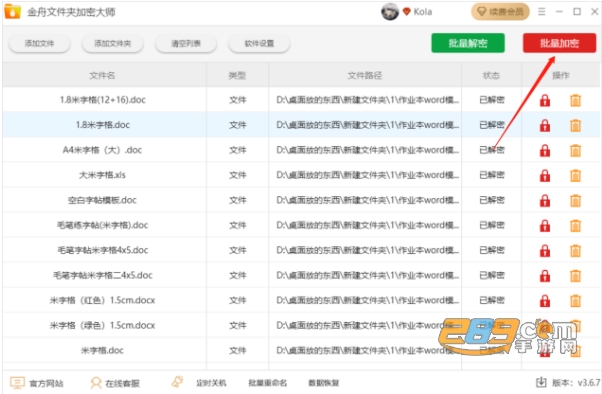The image size is (602, 394).
Task: Click the version download icon
Action: coord(541,382)
